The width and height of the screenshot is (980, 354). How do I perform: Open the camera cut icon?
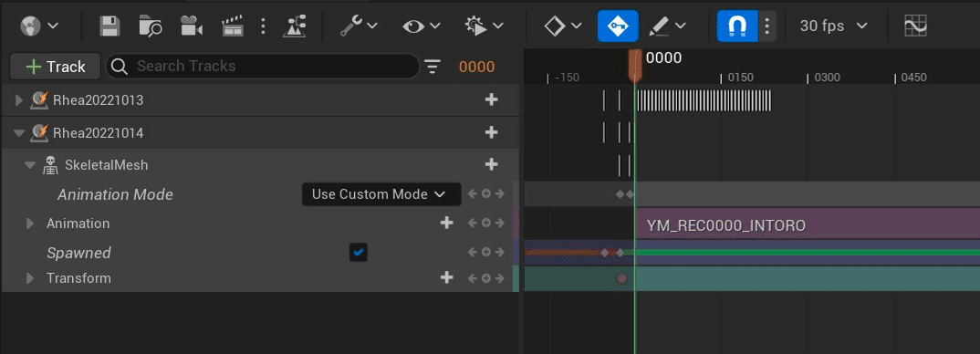pos(192,26)
